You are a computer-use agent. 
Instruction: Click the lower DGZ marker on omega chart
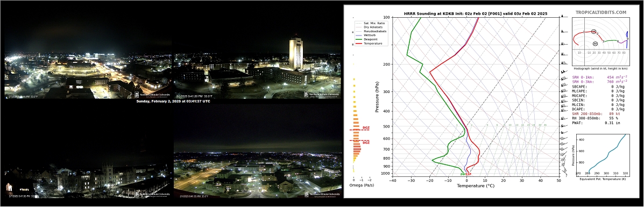point(365,142)
